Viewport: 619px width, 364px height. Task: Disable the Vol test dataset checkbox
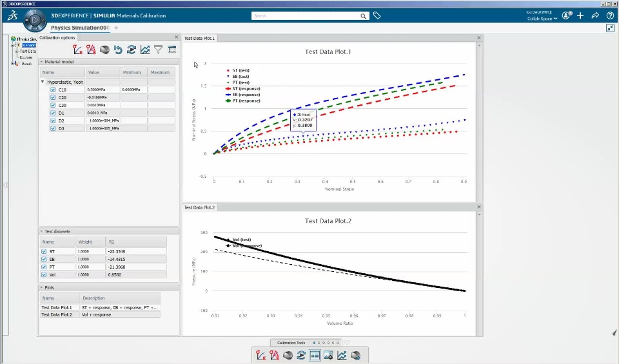tap(44, 275)
